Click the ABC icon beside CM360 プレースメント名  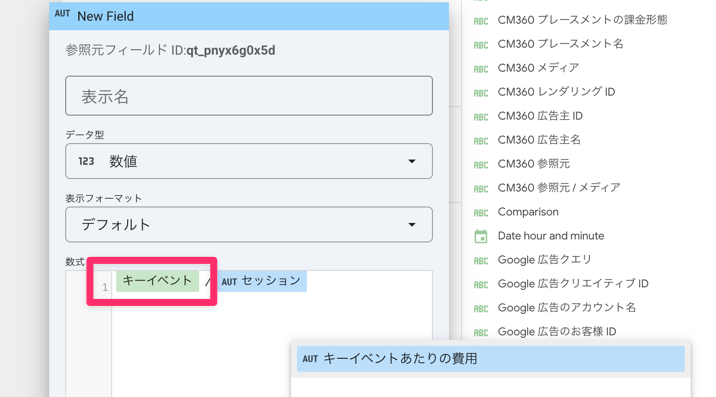click(x=481, y=45)
